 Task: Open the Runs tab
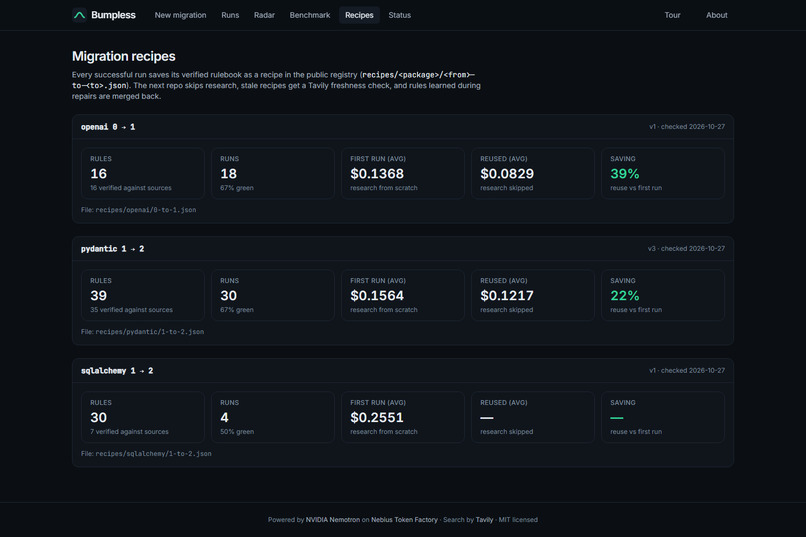(230, 15)
